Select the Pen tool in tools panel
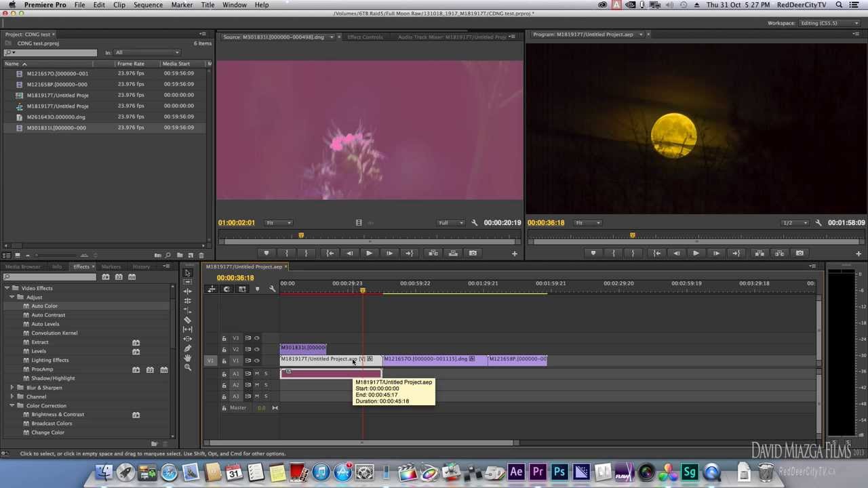The image size is (868, 488). [188, 348]
